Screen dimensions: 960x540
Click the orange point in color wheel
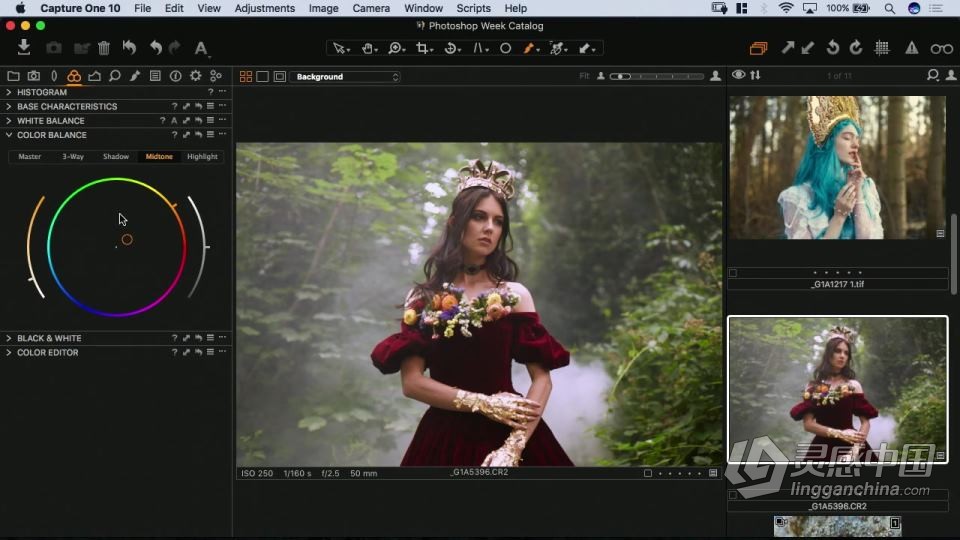pyautogui.click(x=127, y=240)
